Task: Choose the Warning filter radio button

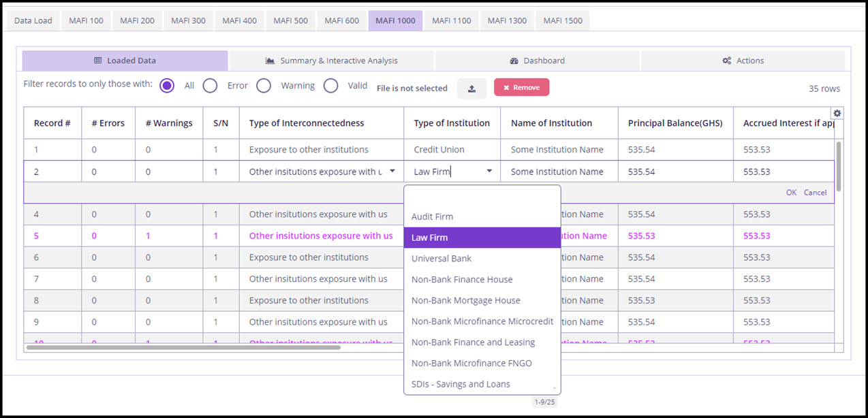Action: click(264, 86)
